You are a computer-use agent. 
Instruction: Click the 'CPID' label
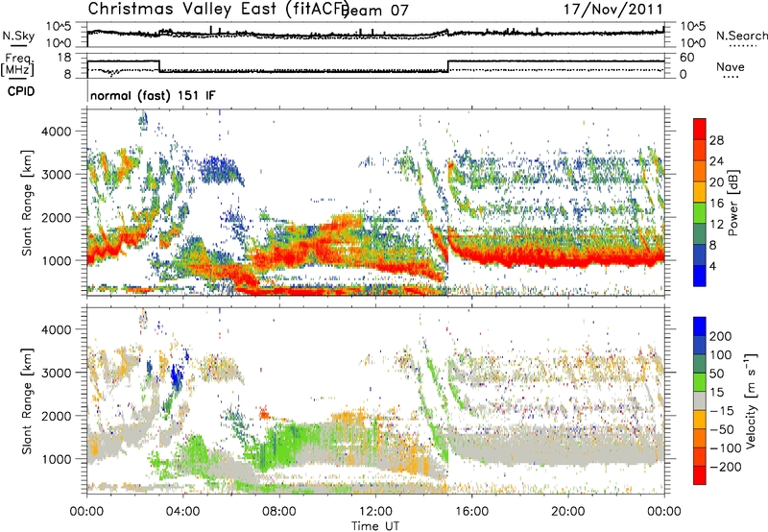point(21,91)
